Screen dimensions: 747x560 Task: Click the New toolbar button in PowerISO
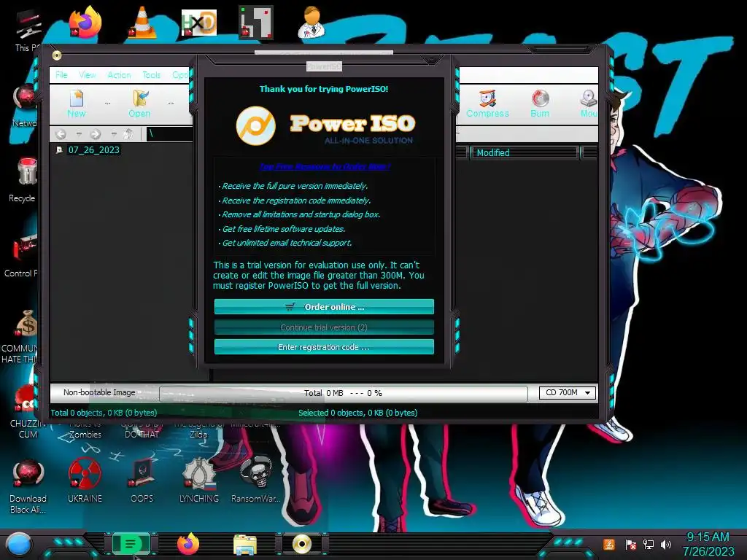[x=76, y=104]
